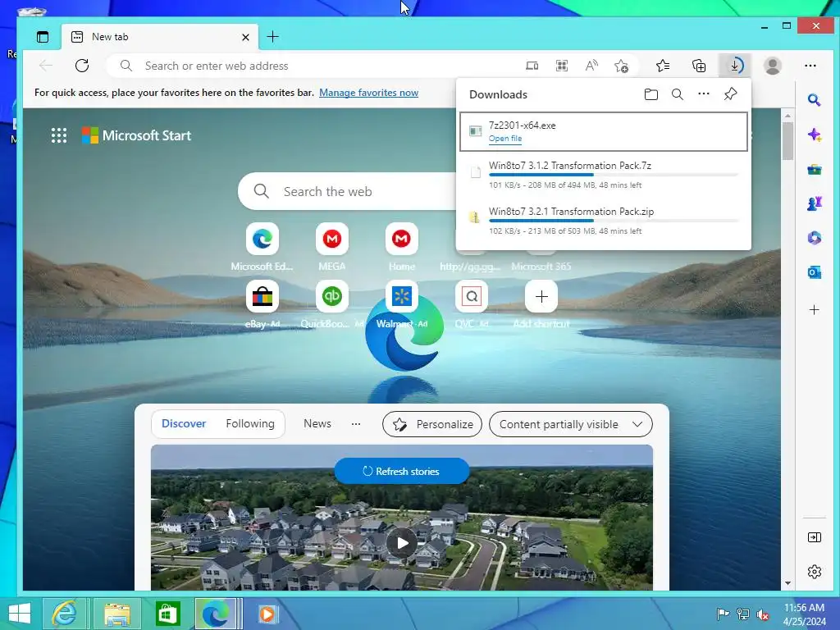Click progress bar of Win8to7 3.2.1 download
840x630 pixels.
click(x=614, y=221)
